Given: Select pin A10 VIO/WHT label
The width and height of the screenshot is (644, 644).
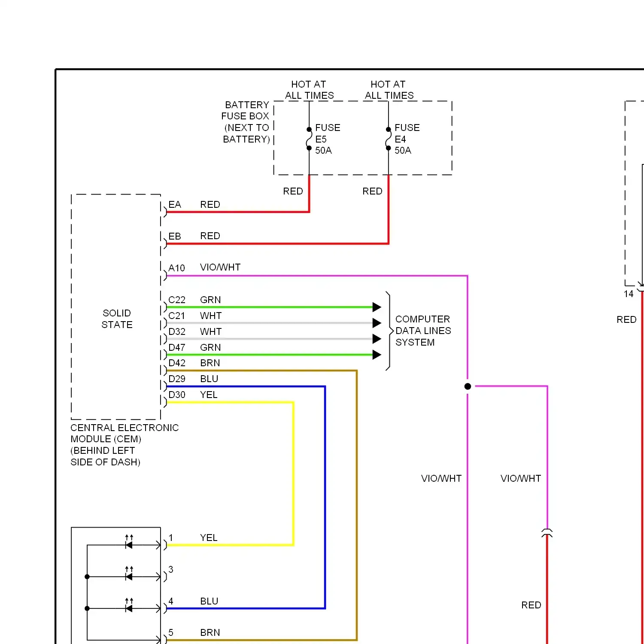Looking at the screenshot, I should pos(204,267).
